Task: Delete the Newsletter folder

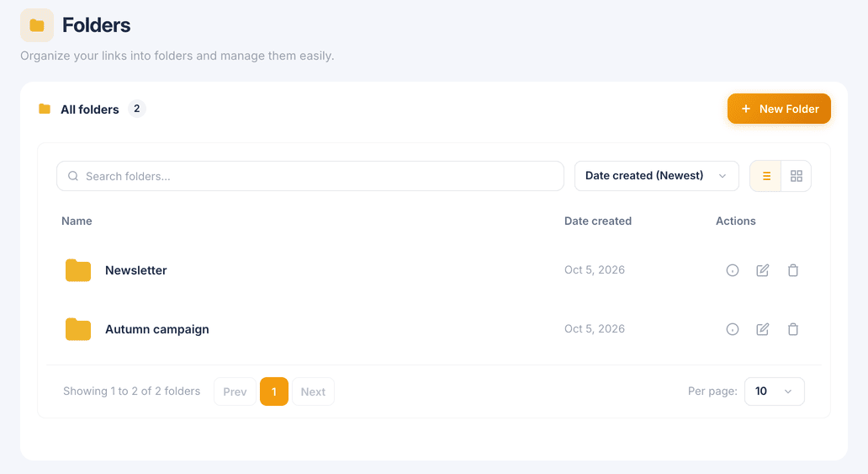Action: (793, 270)
